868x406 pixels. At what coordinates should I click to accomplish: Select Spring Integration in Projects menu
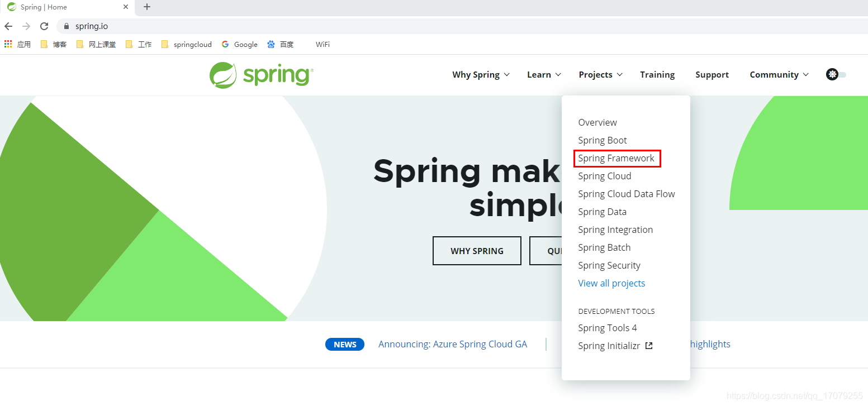[615, 230]
